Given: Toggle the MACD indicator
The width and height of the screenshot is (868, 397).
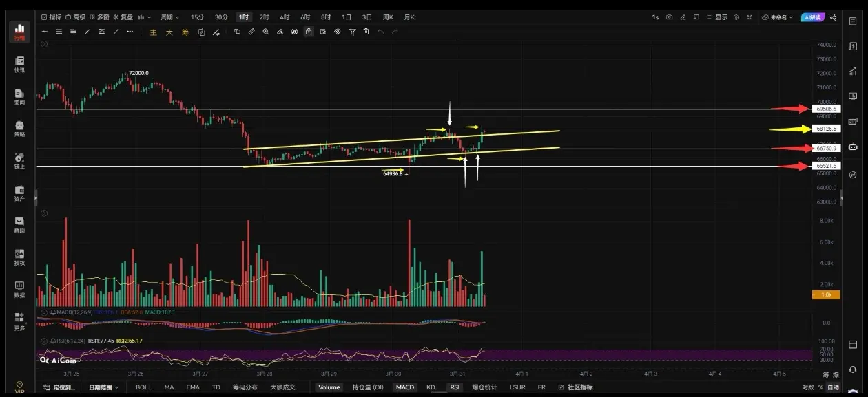Looking at the screenshot, I should tap(405, 387).
